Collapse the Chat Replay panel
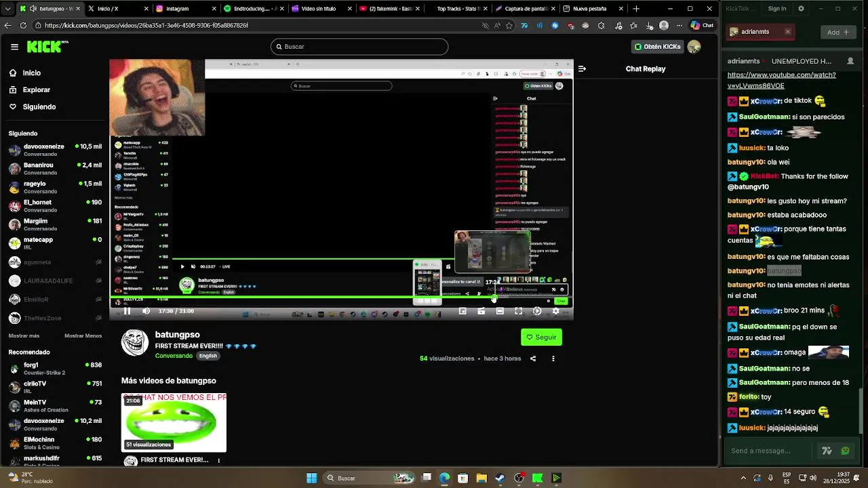This screenshot has width=868, height=488. (582, 68)
